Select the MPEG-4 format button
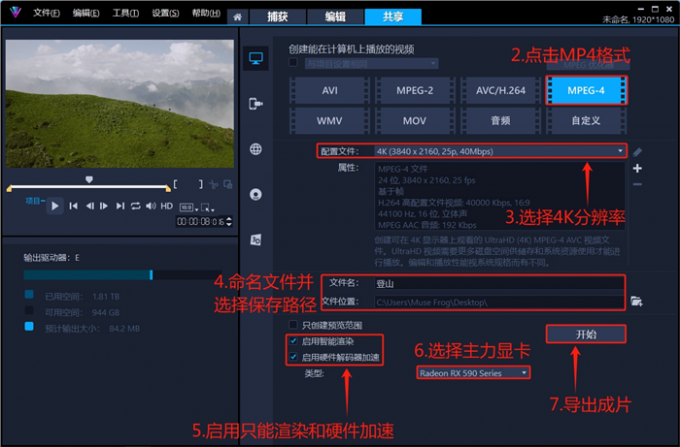The height and width of the screenshot is (447, 680). pyautogui.click(x=586, y=90)
